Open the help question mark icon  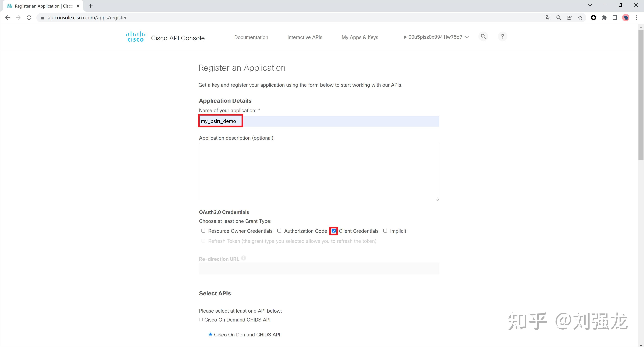tap(502, 37)
